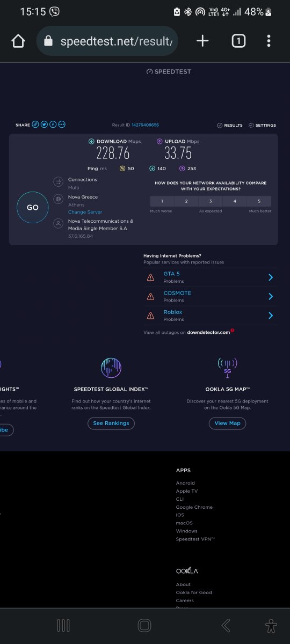Open the Google Chrome app link

[x=194, y=507]
